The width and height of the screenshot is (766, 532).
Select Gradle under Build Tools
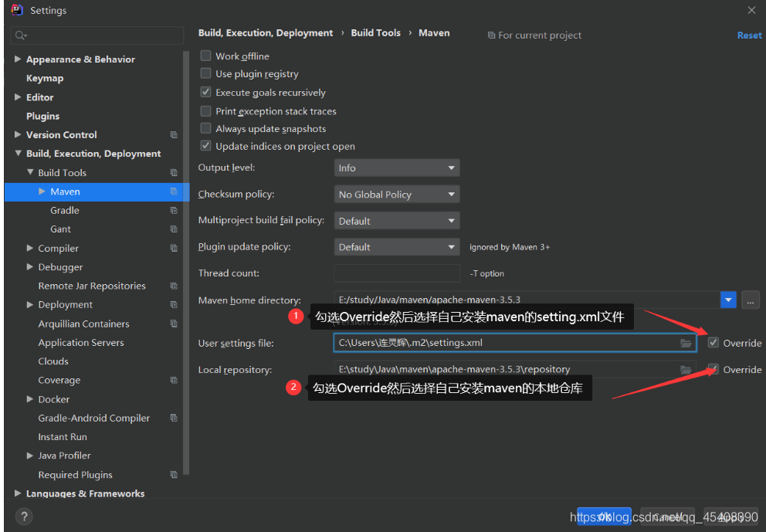click(x=65, y=211)
